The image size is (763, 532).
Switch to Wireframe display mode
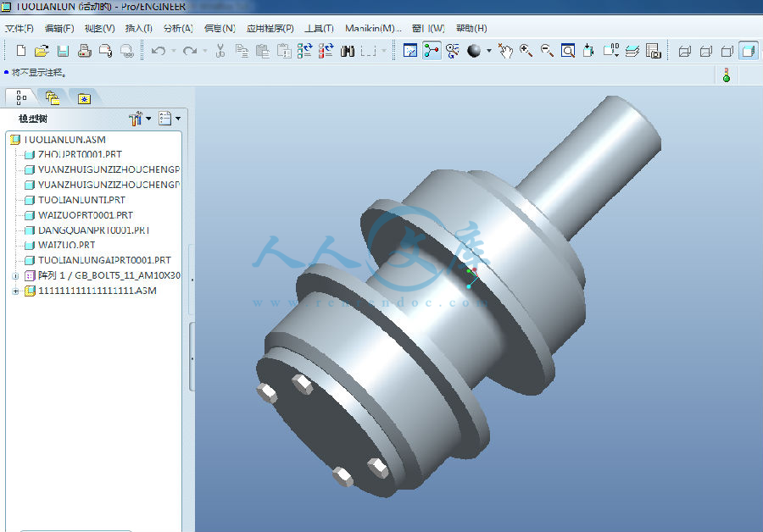pos(685,51)
